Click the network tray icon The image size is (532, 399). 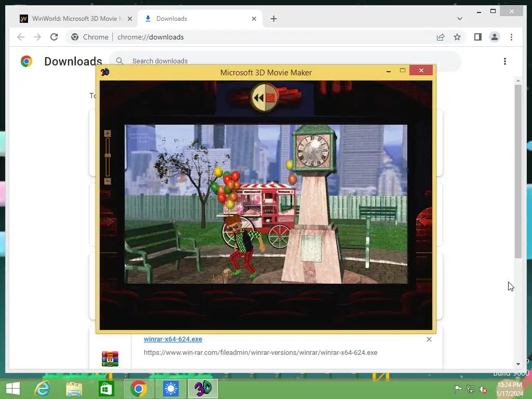[x=471, y=389]
